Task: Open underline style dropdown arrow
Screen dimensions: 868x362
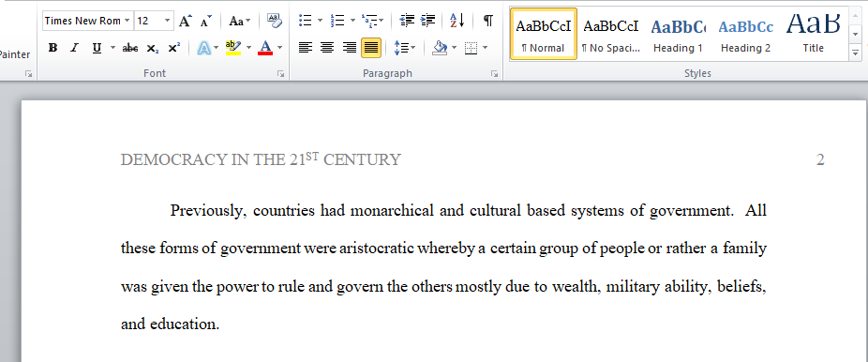Action: coord(112,48)
